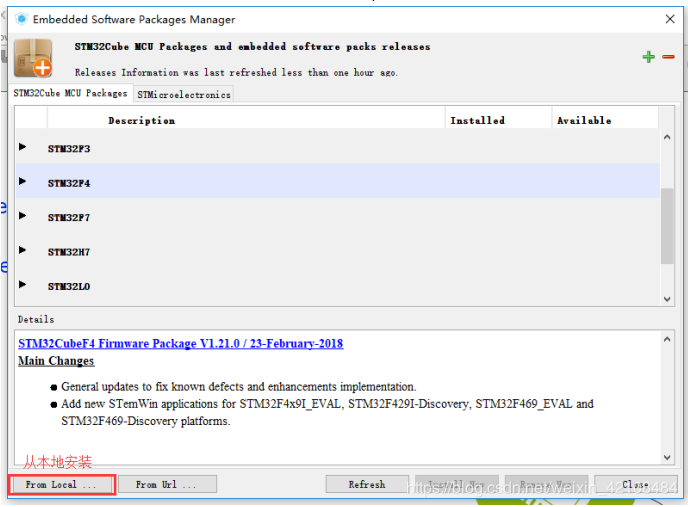Click the blue app icon in title bar
This screenshot has width=688, height=507.
pos(22,19)
